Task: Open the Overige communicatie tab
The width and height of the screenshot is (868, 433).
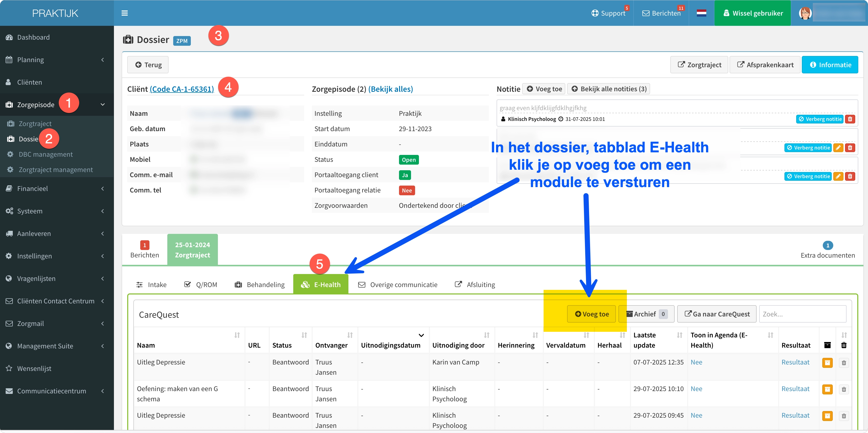Action: pyautogui.click(x=398, y=285)
